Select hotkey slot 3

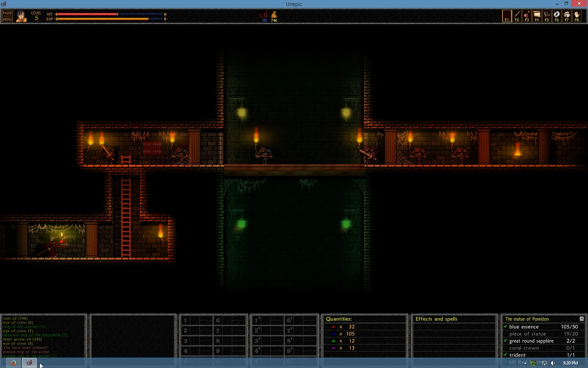click(x=196, y=341)
